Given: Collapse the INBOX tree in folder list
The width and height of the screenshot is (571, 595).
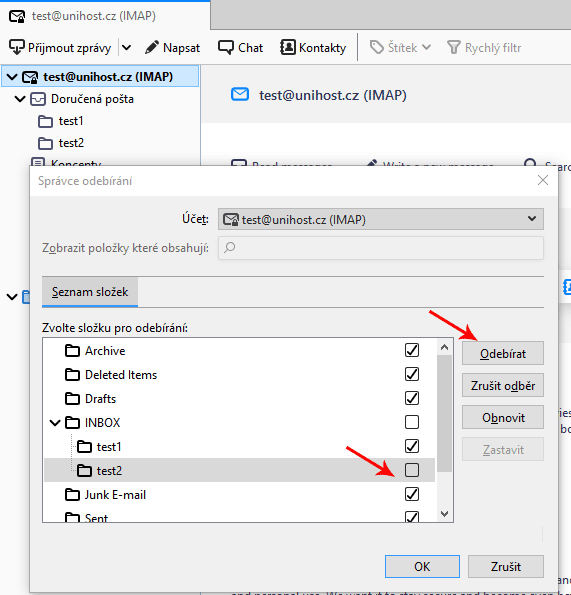Looking at the screenshot, I should tap(55, 422).
